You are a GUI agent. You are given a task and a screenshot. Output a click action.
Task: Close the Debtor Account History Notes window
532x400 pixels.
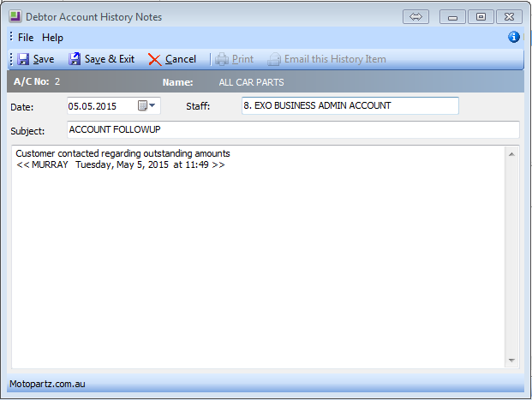click(x=509, y=16)
